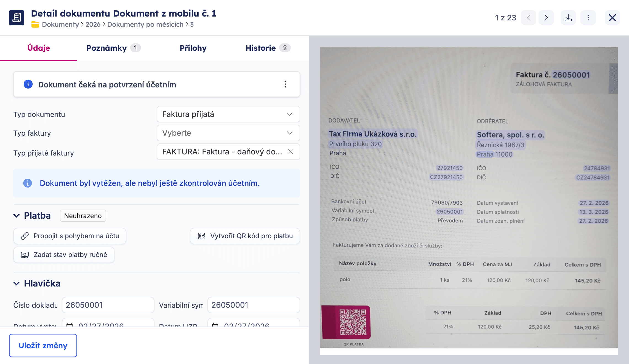Click the QR code image on invoice

353,322
